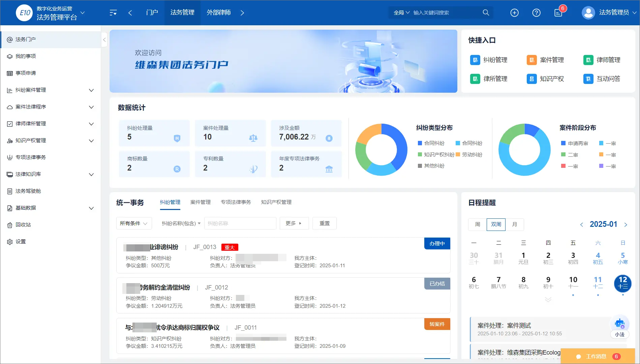640x364 pixels.
Task: Click the 重置 button
Action: (325, 223)
